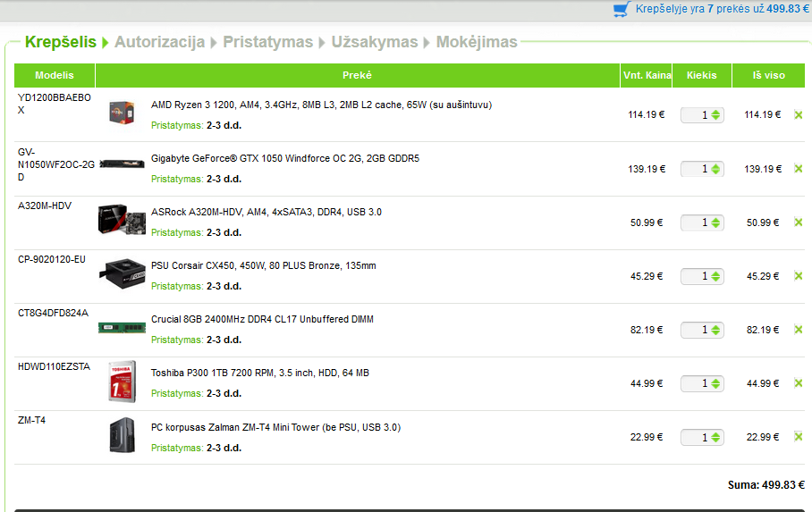Remove AMD Ryzen 3 1200 from cart
812x512 pixels.
pos(798,115)
